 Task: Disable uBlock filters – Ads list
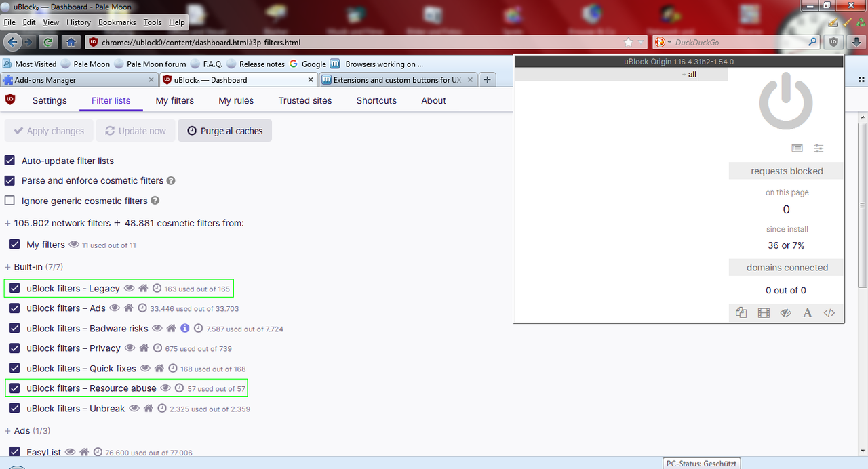(15, 308)
